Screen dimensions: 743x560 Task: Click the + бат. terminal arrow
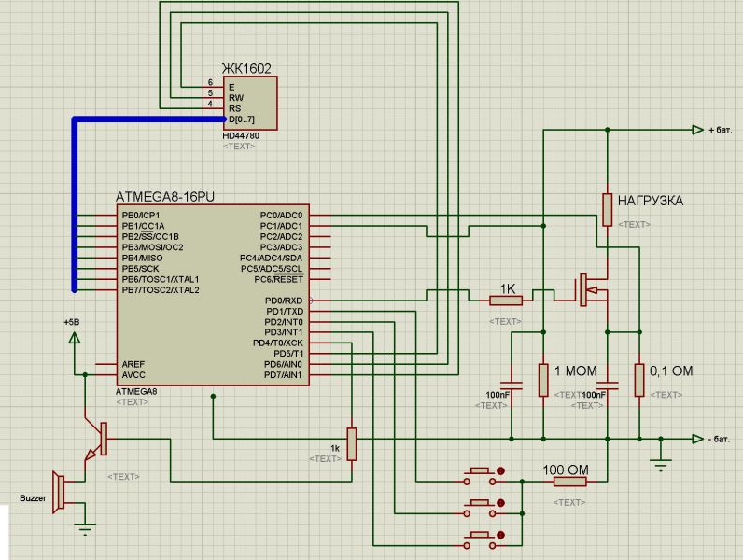pos(697,130)
